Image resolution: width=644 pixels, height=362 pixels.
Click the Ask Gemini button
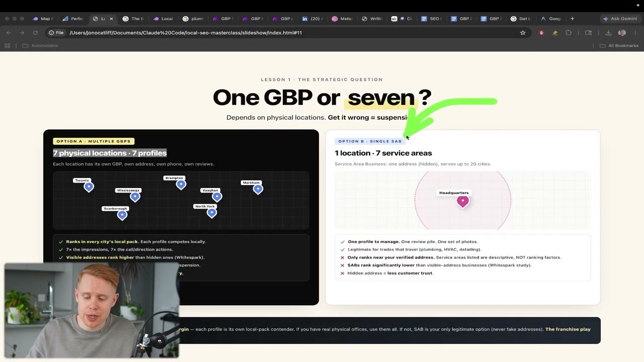click(620, 19)
